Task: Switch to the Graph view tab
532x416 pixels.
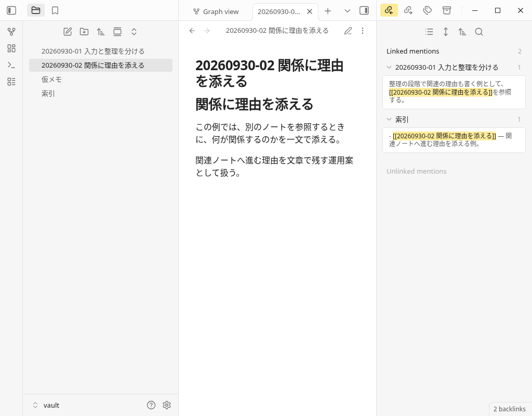Action: 216,11
